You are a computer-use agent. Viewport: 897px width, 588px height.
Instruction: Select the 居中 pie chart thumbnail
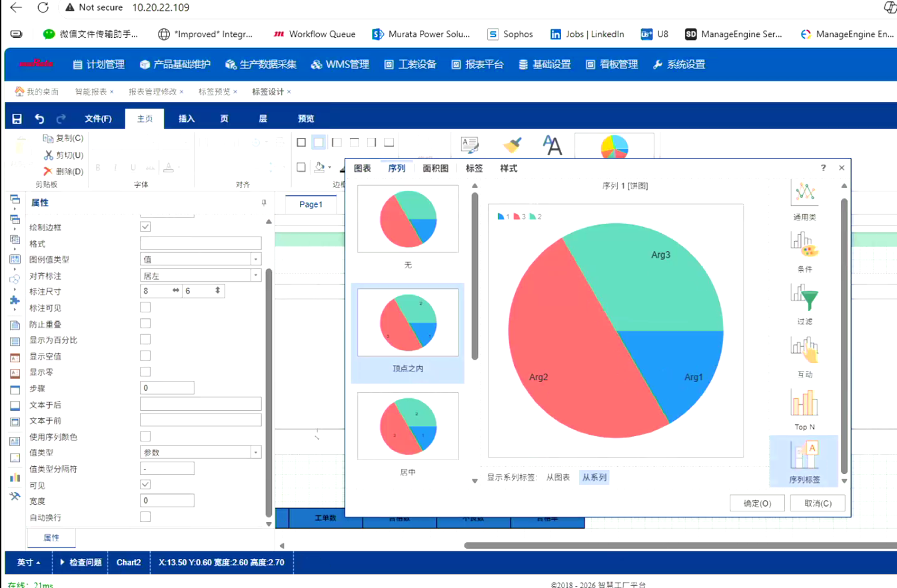coord(408,426)
